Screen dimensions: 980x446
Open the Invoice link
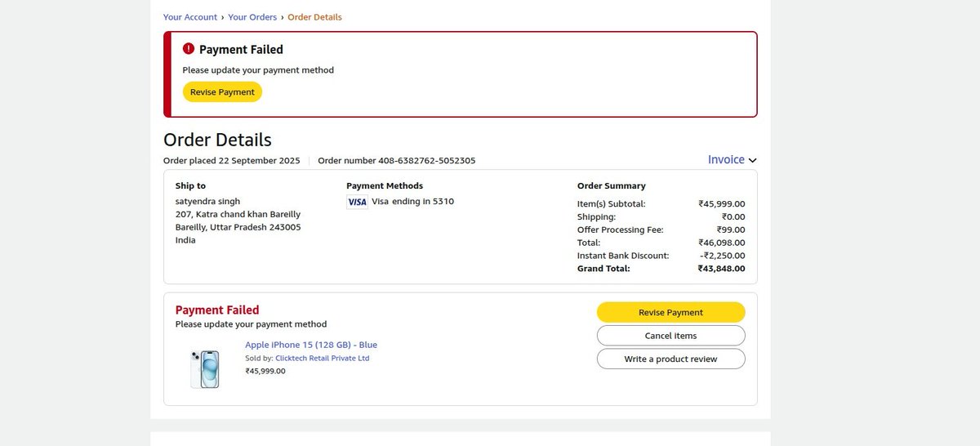pyautogui.click(x=726, y=159)
